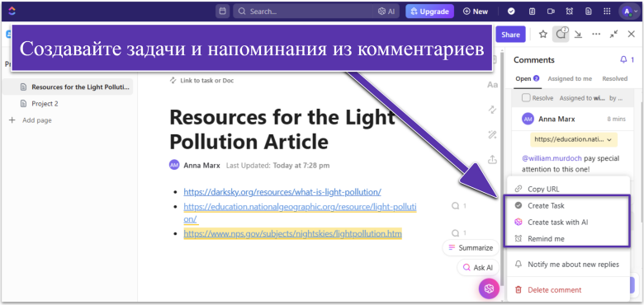Open the apps grid icon
This screenshot has height=305, width=644.
tap(607, 12)
